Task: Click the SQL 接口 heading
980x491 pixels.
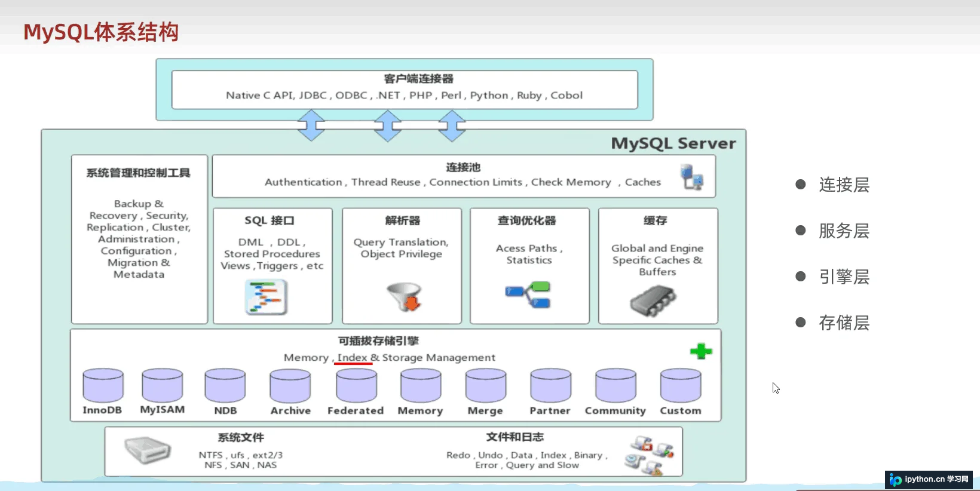Action: pos(269,220)
